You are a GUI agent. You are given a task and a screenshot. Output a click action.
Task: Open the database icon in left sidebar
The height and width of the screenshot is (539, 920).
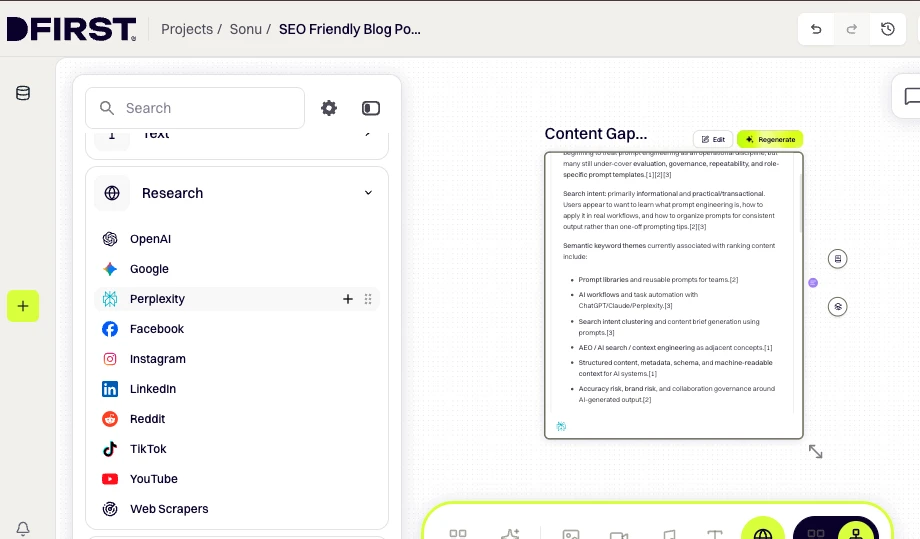click(x=23, y=93)
